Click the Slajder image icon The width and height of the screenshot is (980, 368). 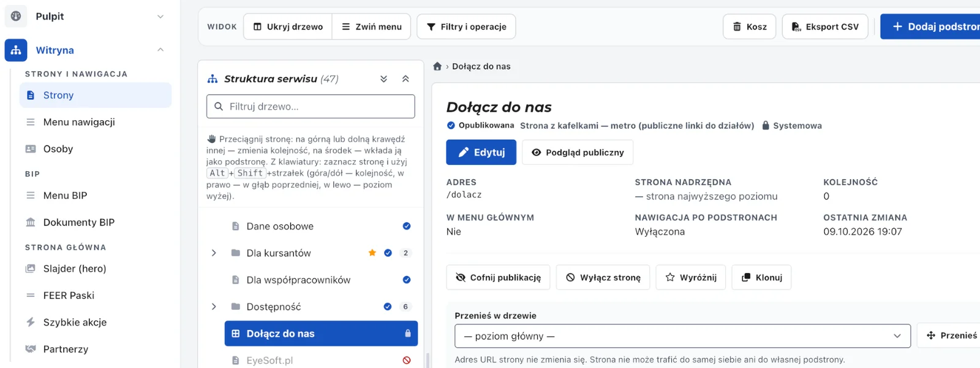coord(31,269)
